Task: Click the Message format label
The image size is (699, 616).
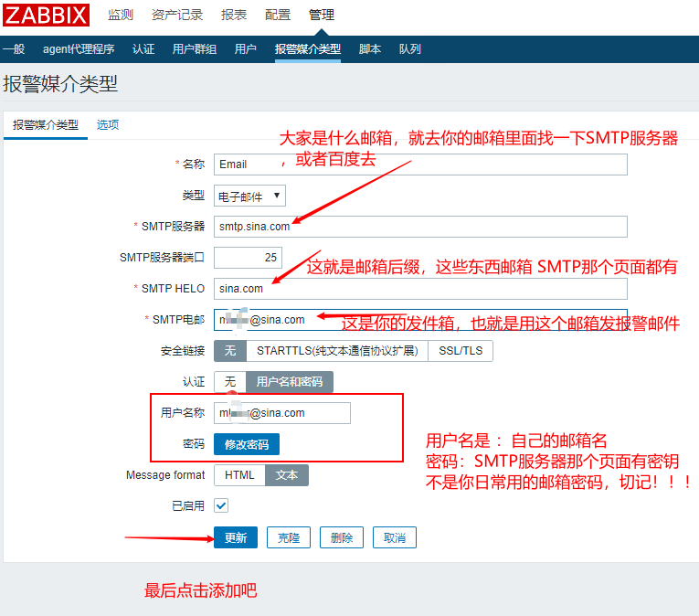Action: pyautogui.click(x=165, y=475)
